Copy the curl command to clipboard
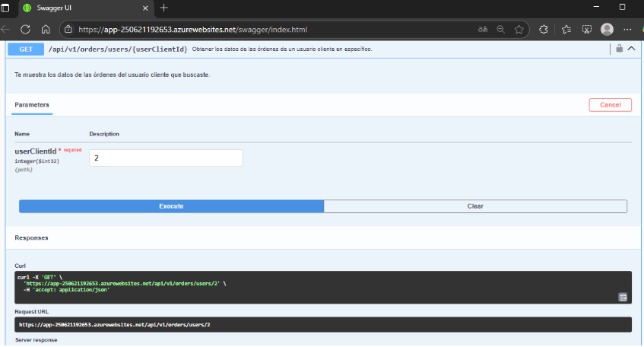Screen dimensions: 644x347 point(623,298)
